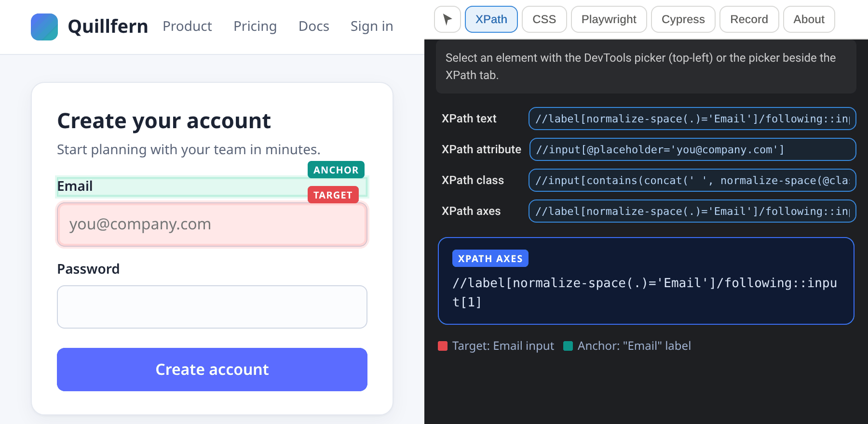Go to the Pricing page link
868x424 pixels.
pyautogui.click(x=255, y=26)
